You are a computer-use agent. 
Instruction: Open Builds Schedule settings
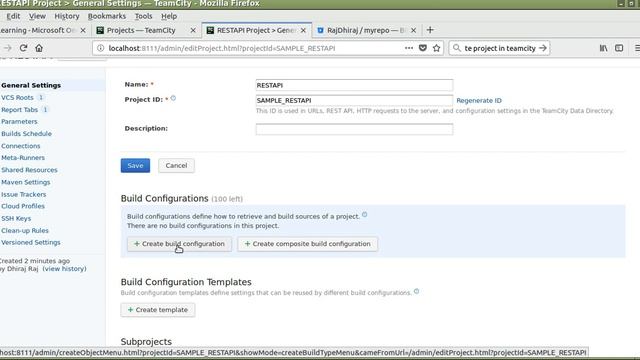pyautogui.click(x=26, y=133)
